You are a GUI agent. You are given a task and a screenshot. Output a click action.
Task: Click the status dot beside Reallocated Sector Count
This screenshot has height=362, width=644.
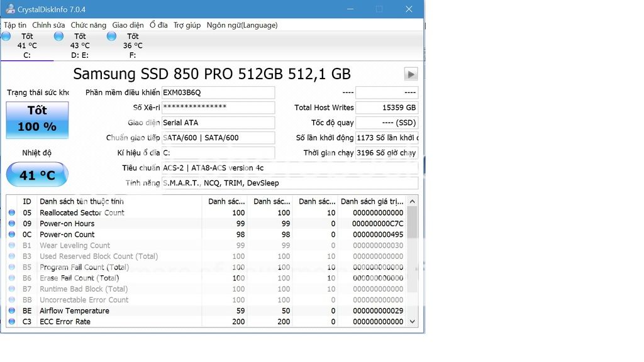(x=11, y=212)
